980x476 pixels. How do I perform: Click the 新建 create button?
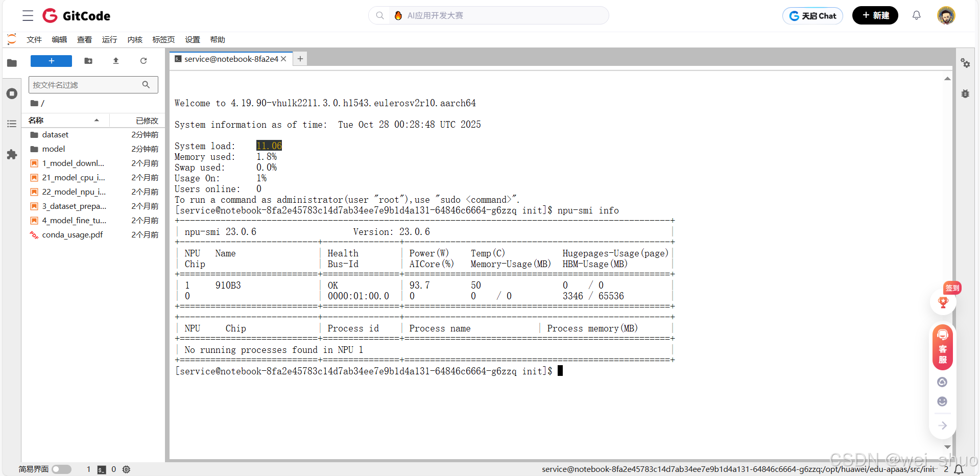pyautogui.click(x=875, y=15)
